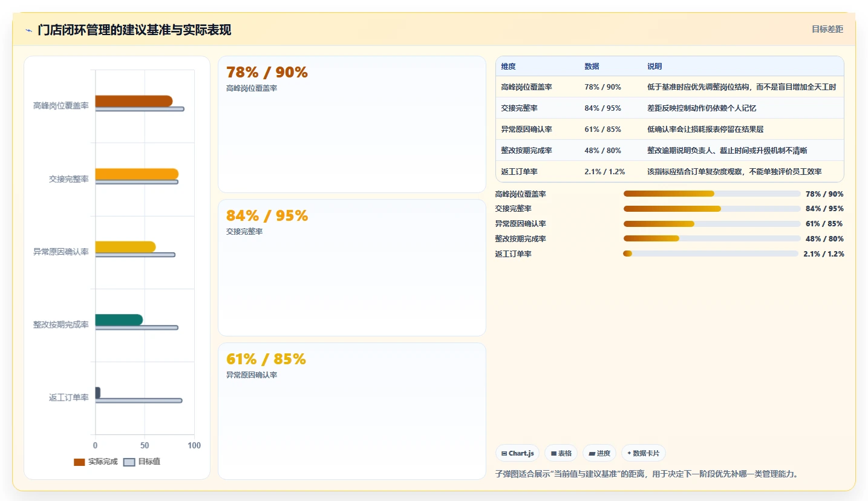The image size is (868, 501).
Task: Click the 返工订单率 progress bar
Action: point(711,254)
